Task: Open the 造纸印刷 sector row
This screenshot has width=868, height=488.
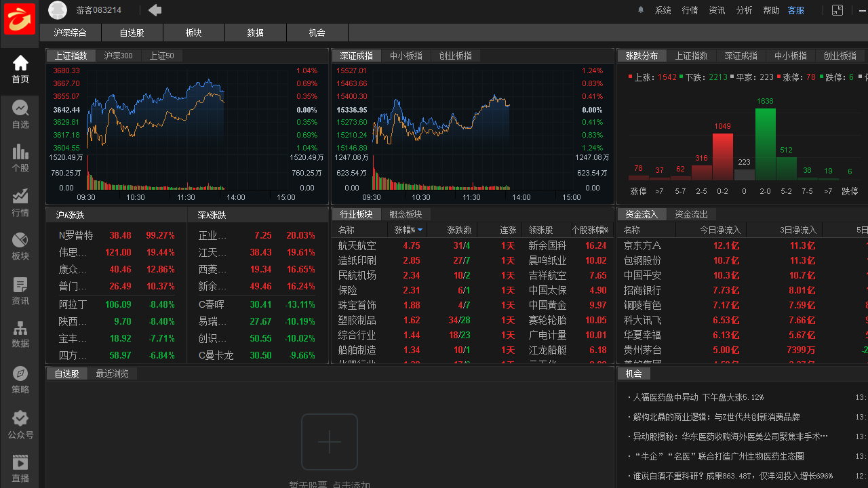Action: (x=472, y=260)
